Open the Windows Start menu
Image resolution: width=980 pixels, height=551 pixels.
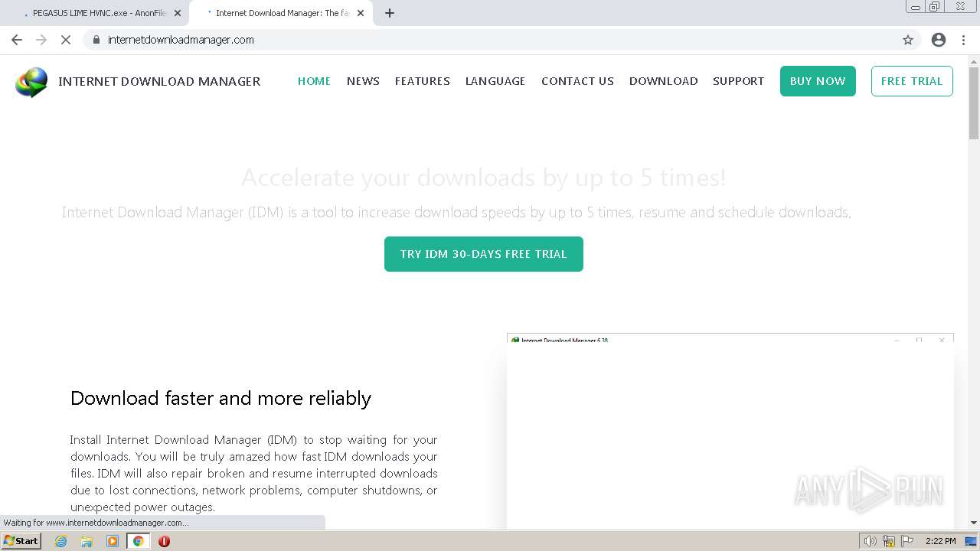pyautogui.click(x=21, y=541)
